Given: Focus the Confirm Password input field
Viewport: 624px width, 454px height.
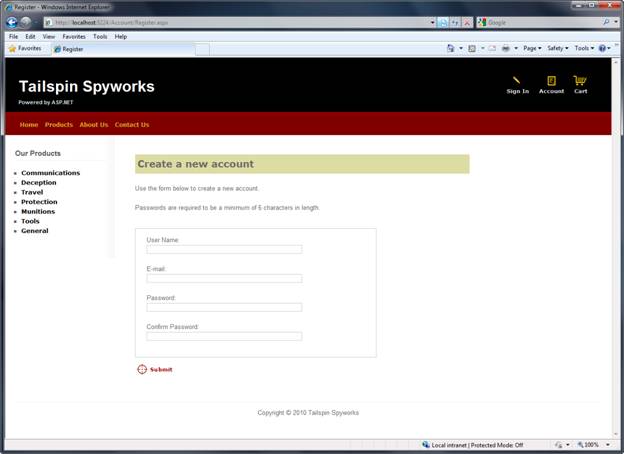Looking at the screenshot, I should pyautogui.click(x=224, y=336).
